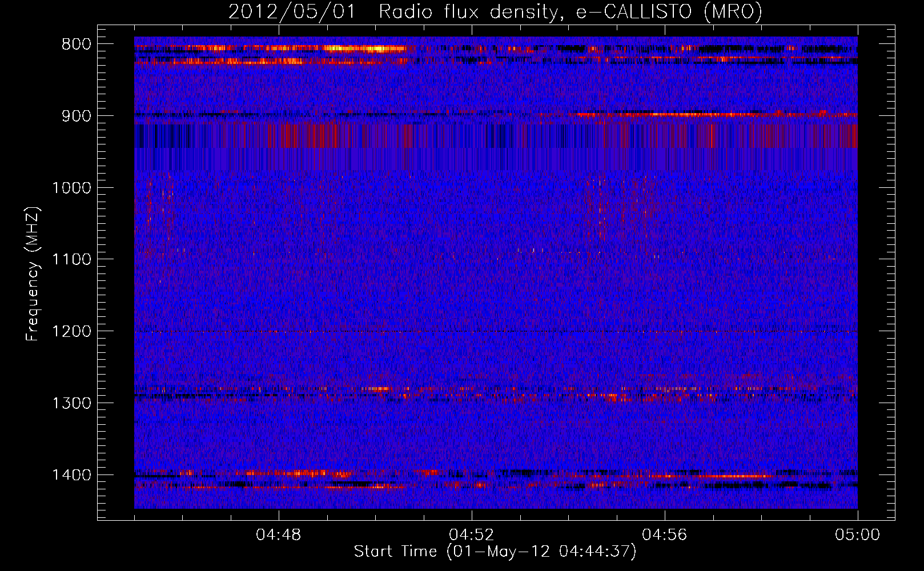Click the 'Frequency (MHZ)' axis label

33,274
